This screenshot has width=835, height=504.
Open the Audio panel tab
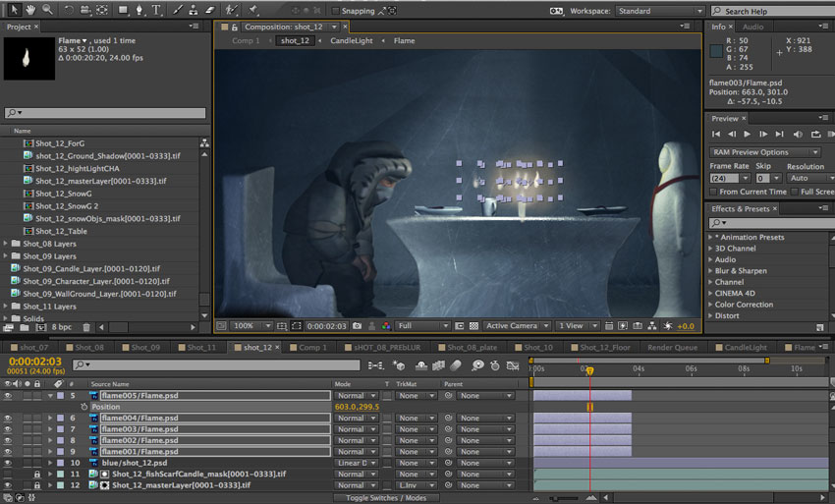point(753,27)
